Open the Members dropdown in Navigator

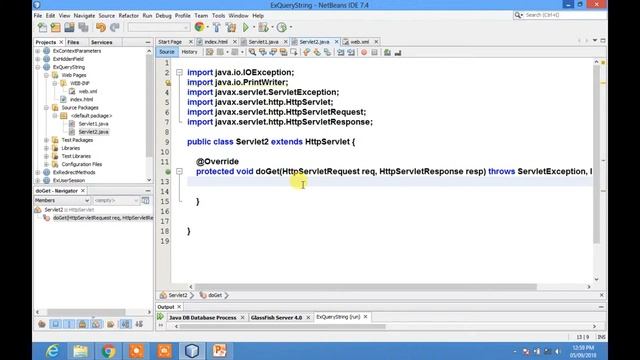(x=62, y=200)
